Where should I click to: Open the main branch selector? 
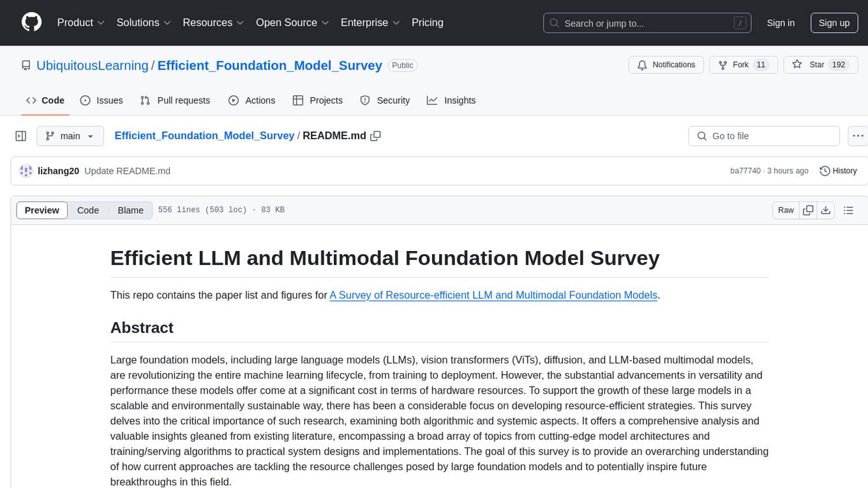pyautogui.click(x=70, y=136)
